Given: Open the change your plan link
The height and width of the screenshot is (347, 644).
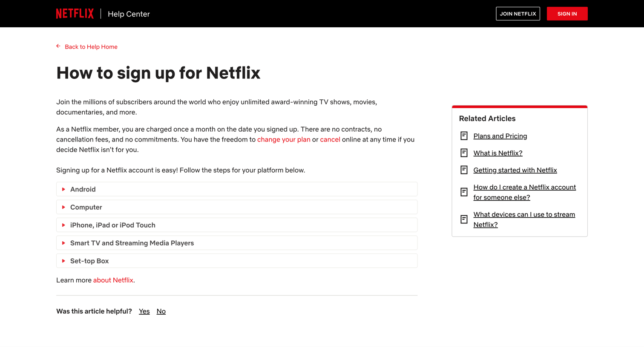Looking at the screenshot, I should [x=284, y=139].
